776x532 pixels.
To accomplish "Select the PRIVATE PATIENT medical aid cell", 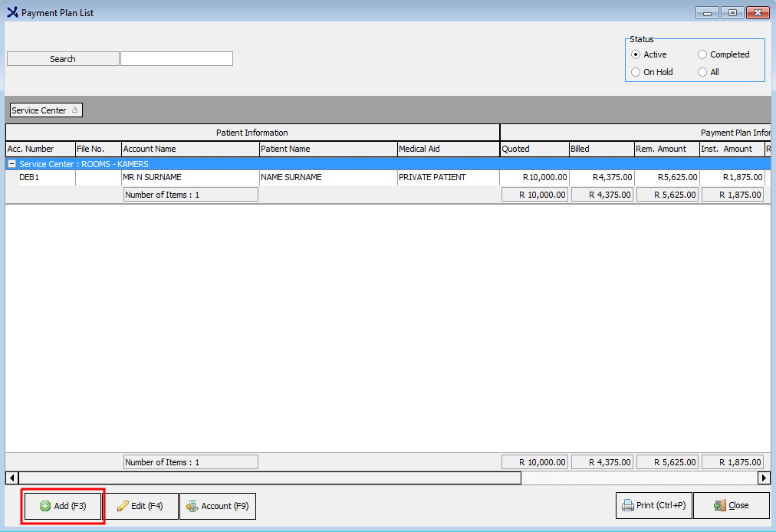I will click(449, 177).
